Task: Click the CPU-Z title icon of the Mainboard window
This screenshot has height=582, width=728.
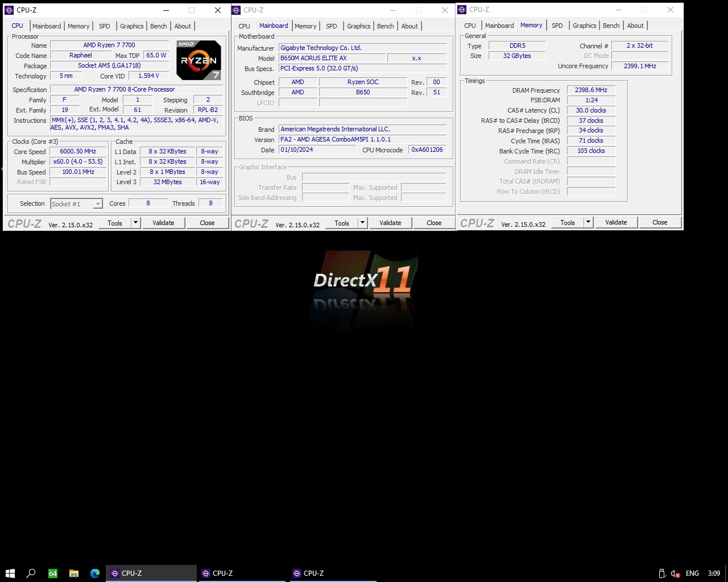Action: coord(236,10)
